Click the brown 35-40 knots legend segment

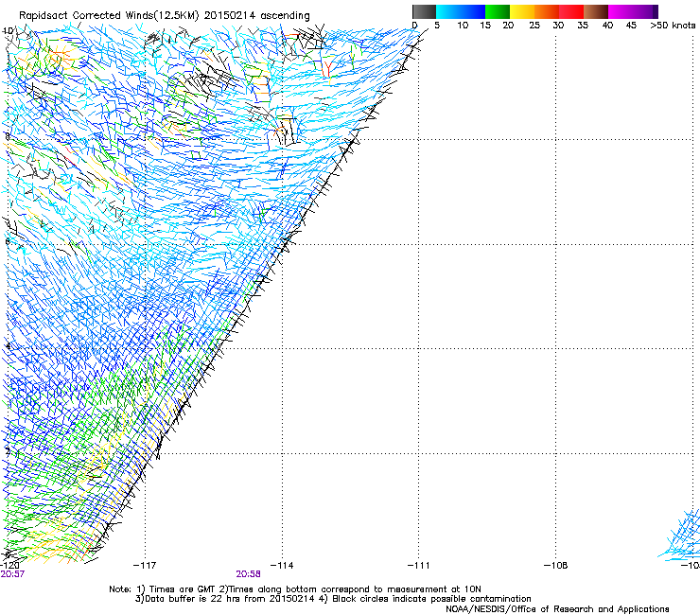click(596, 11)
